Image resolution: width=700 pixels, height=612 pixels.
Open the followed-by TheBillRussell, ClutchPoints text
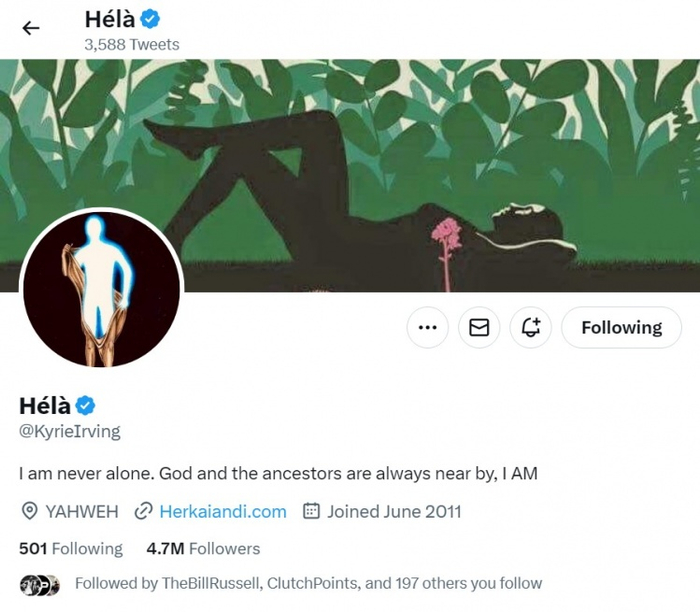(x=308, y=583)
